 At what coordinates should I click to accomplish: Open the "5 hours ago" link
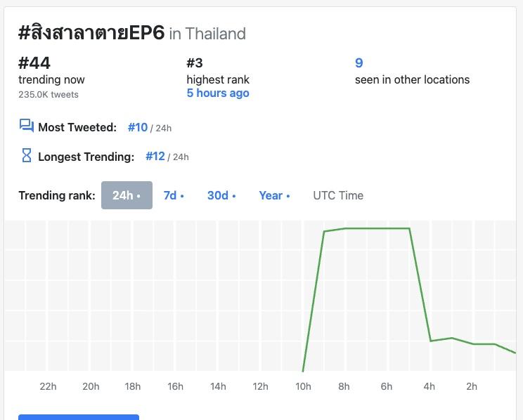coord(218,93)
